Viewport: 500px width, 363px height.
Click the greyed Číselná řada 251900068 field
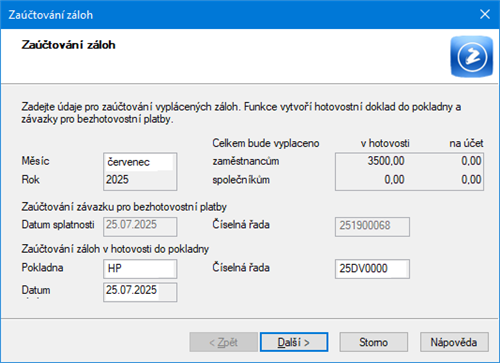pos(372,227)
